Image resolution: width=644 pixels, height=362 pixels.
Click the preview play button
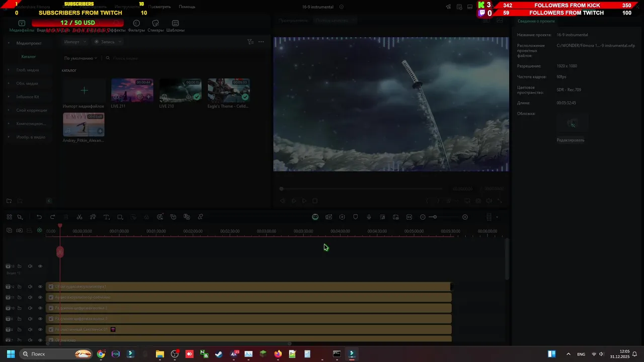click(304, 201)
